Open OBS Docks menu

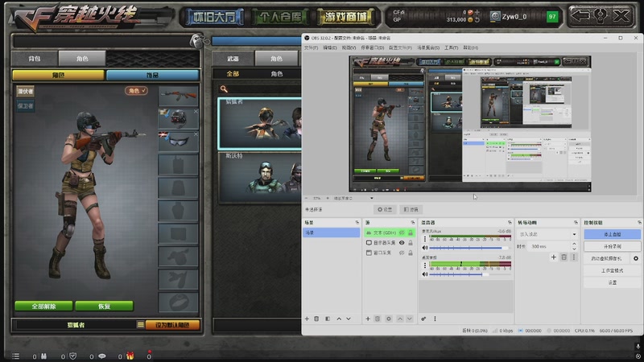372,47
